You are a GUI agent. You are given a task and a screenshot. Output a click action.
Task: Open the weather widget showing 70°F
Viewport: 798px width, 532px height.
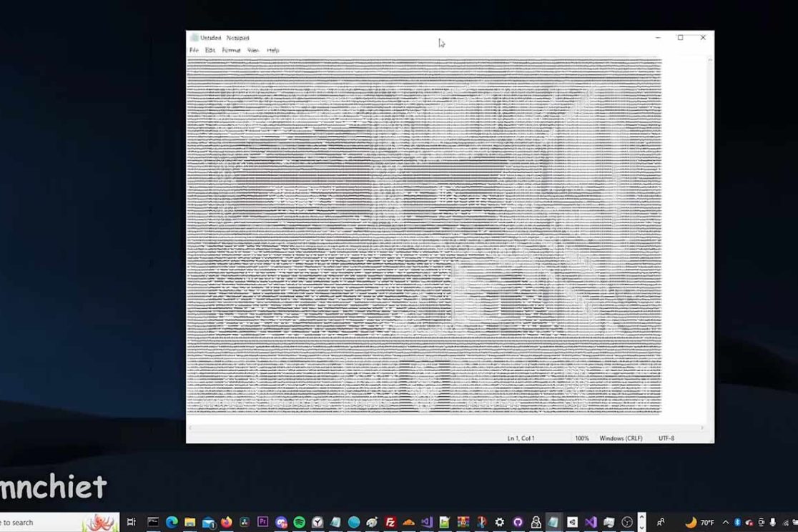pos(700,523)
